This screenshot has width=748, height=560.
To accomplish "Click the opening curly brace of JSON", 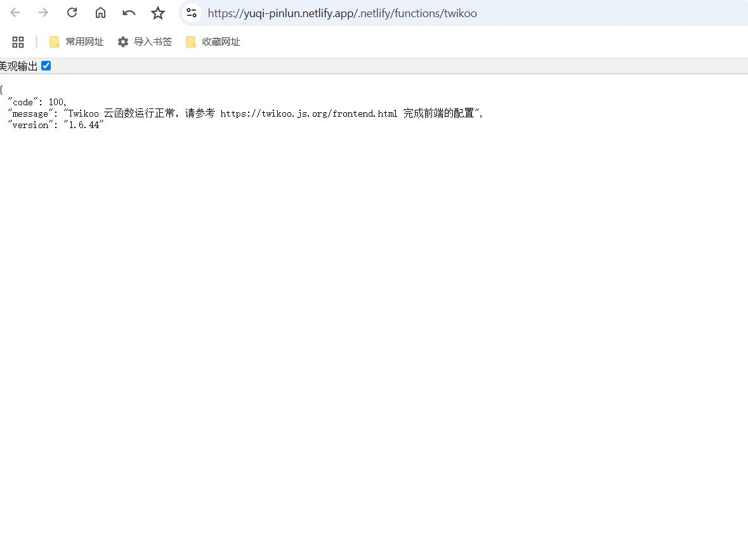I will pos(1,89).
